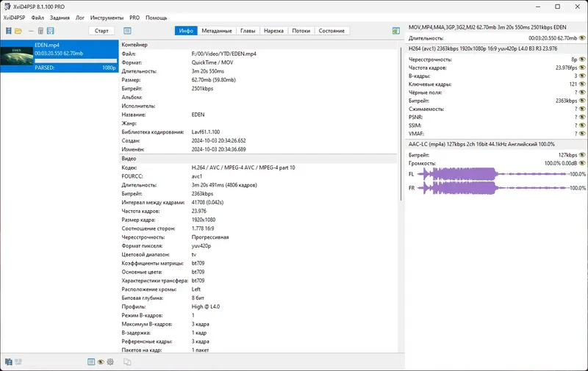Toggle eye icon for Громкость row
This screenshot has height=371, width=588.
581,163
